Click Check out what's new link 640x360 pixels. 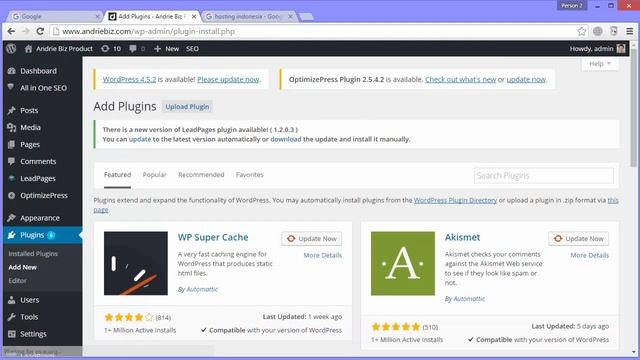(460, 80)
